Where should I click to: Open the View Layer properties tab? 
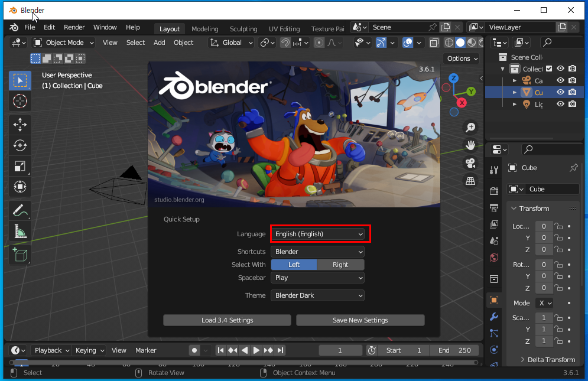(494, 224)
